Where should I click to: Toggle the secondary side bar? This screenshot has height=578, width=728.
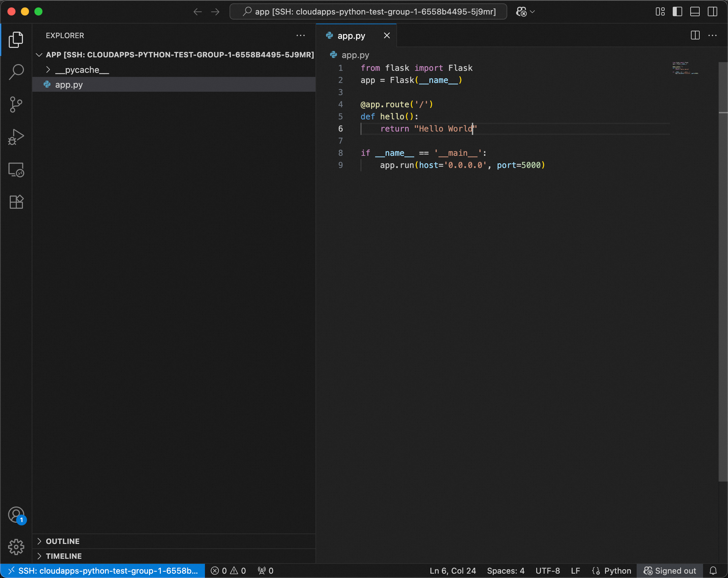[712, 12]
